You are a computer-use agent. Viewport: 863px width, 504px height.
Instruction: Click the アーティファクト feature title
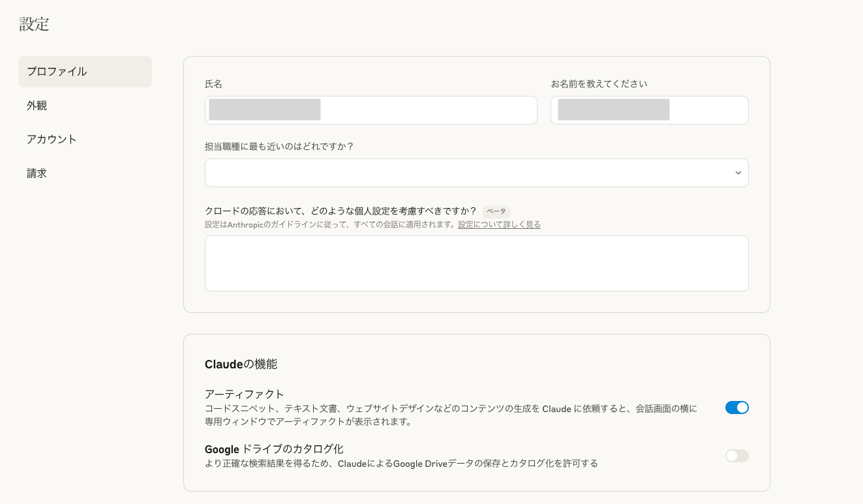(245, 394)
